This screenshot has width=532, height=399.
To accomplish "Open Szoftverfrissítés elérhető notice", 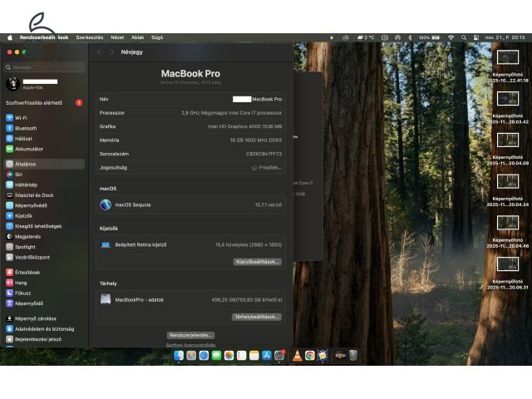I will [44, 103].
